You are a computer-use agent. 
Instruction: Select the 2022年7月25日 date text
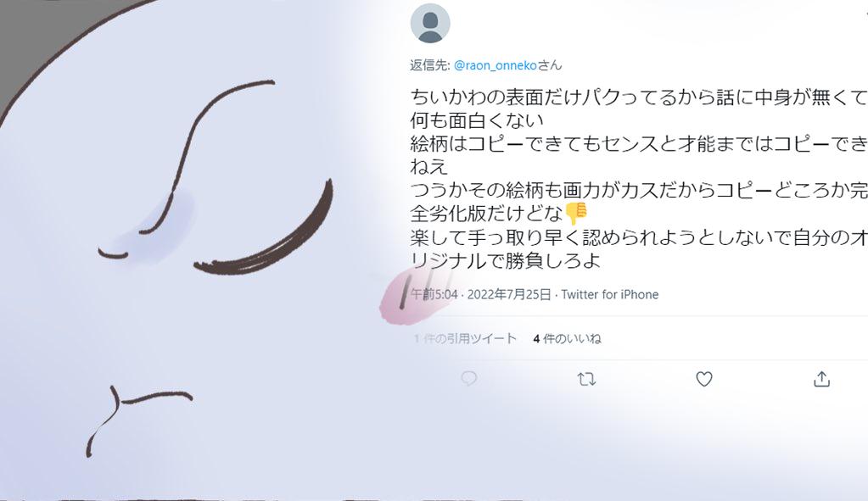tap(509, 294)
